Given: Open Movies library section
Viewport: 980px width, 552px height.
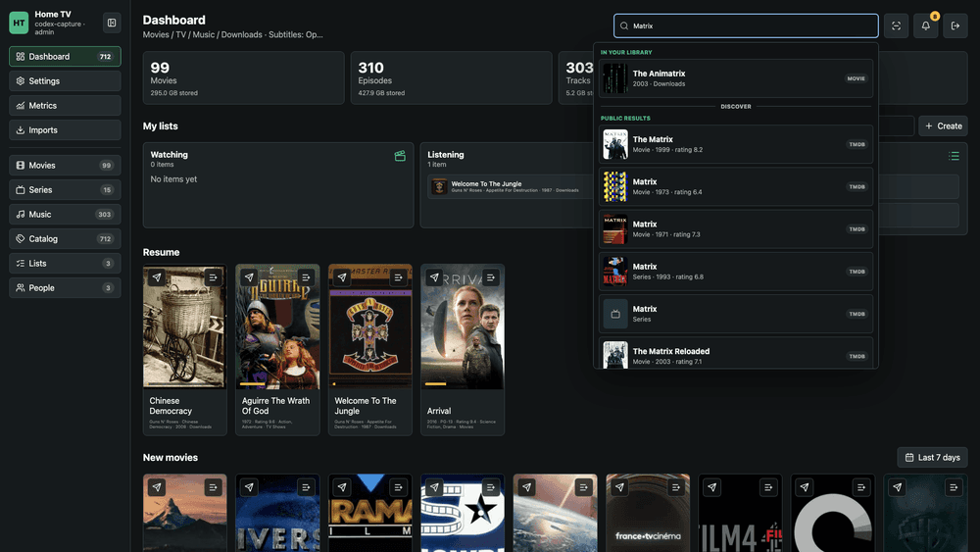Looking at the screenshot, I should click(x=65, y=165).
